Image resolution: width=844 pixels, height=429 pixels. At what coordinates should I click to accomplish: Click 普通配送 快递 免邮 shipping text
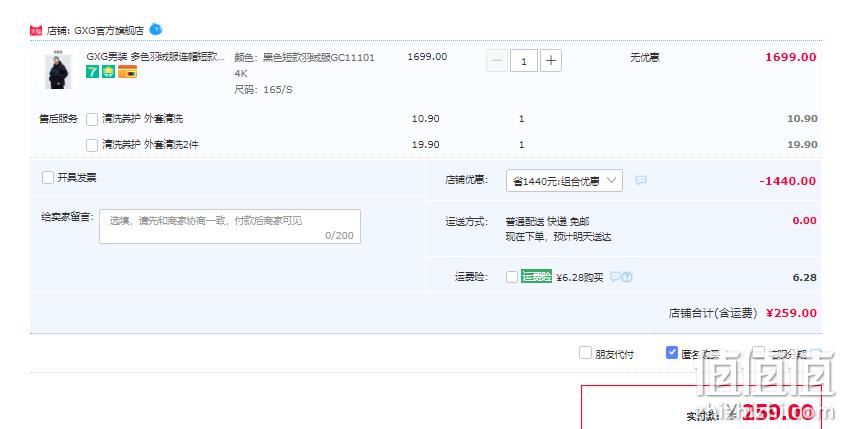[x=547, y=221]
